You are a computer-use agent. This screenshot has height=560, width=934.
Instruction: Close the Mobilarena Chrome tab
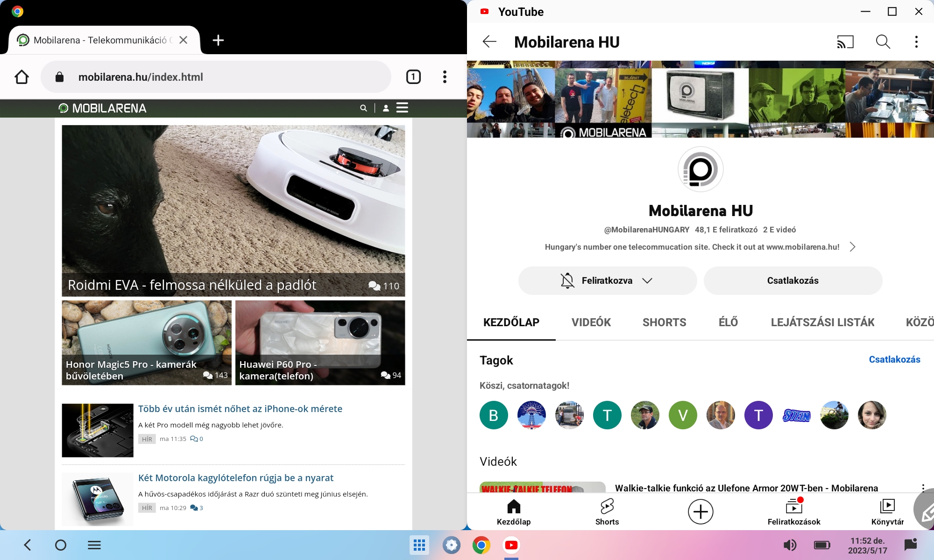[184, 40]
